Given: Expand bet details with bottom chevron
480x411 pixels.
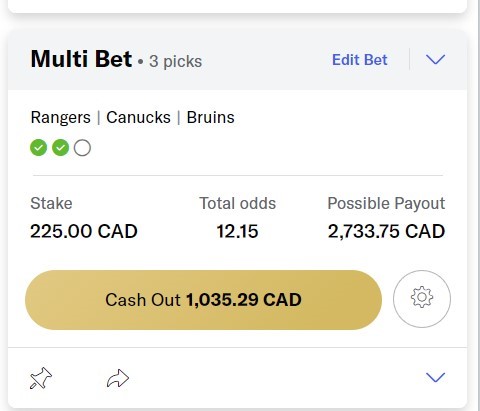Looking at the screenshot, I should point(435,377).
